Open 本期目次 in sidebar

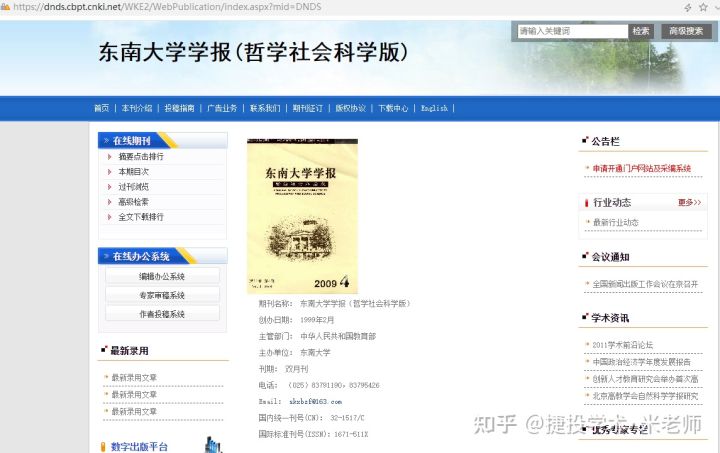point(134,172)
